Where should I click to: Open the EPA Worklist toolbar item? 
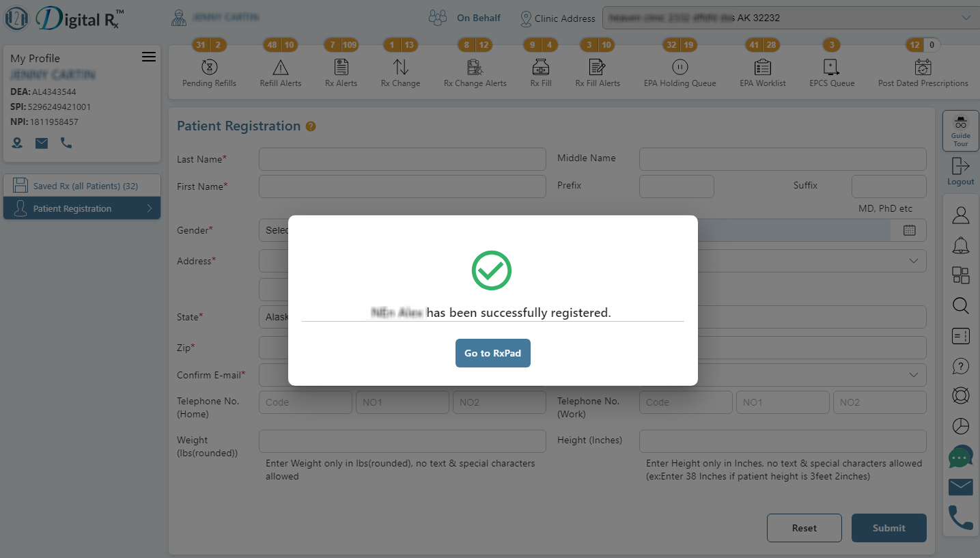762,67
